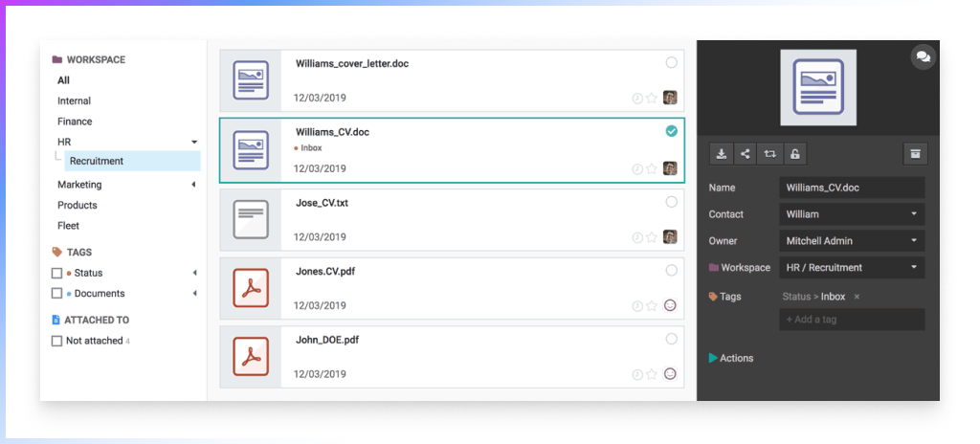
Task: Open the Workspace dropdown HR / Recruitment
Action: pos(852,268)
